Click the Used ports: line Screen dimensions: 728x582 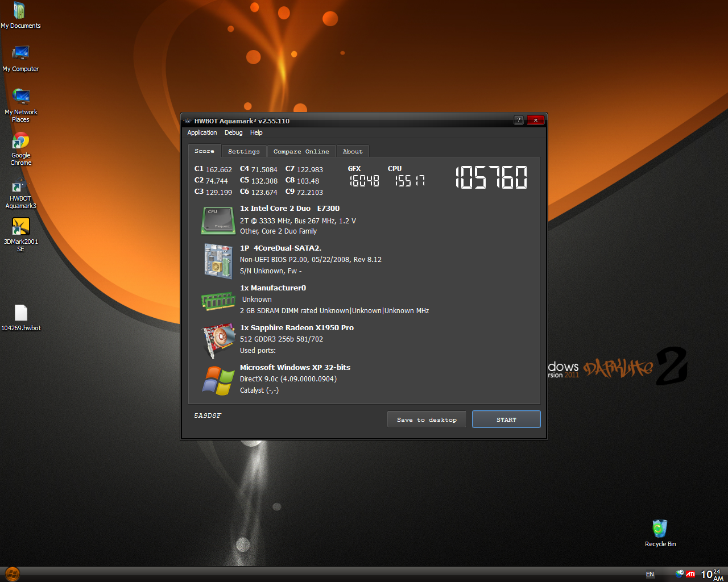pyautogui.click(x=258, y=351)
